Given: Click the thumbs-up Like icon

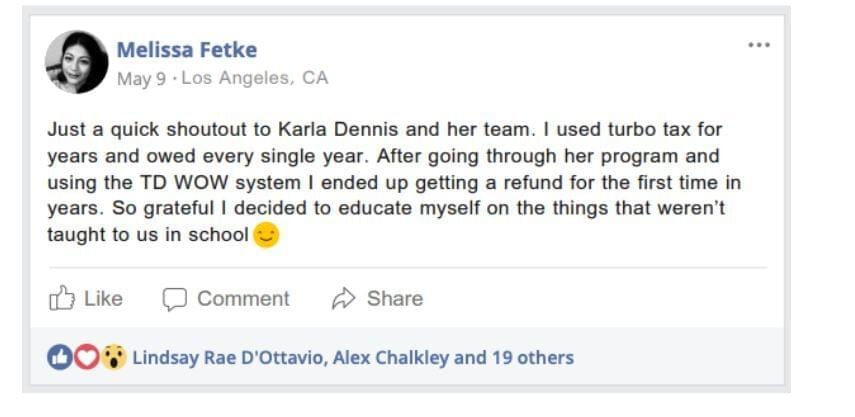Looking at the screenshot, I should coord(62,298).
